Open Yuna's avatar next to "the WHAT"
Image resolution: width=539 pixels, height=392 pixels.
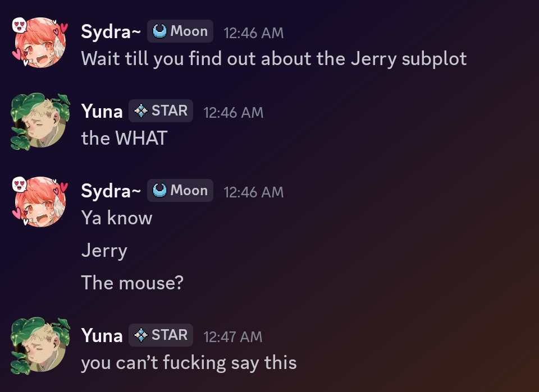point(39,121)
